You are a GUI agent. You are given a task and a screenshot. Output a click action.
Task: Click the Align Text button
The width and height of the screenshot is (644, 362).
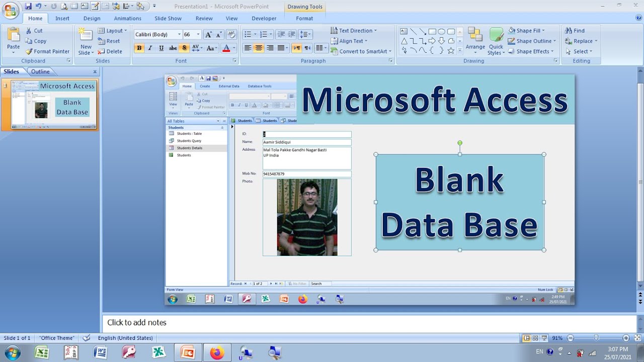pos(349,41)
